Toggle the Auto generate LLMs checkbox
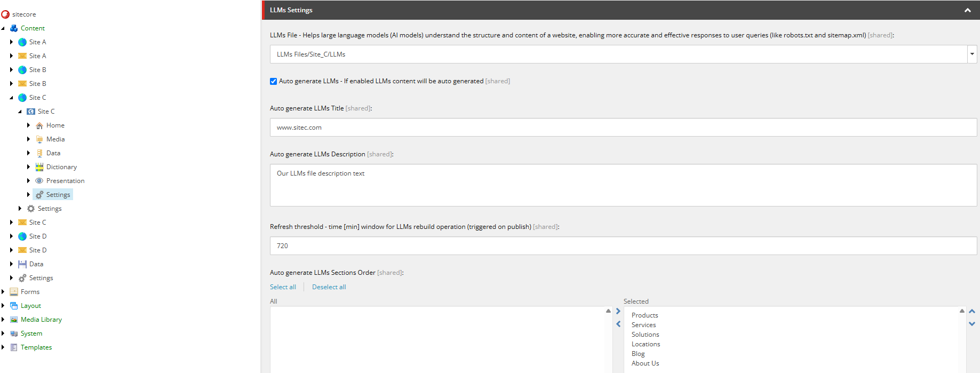This screenshot has height=373, width=980. [x=274, y=81]
